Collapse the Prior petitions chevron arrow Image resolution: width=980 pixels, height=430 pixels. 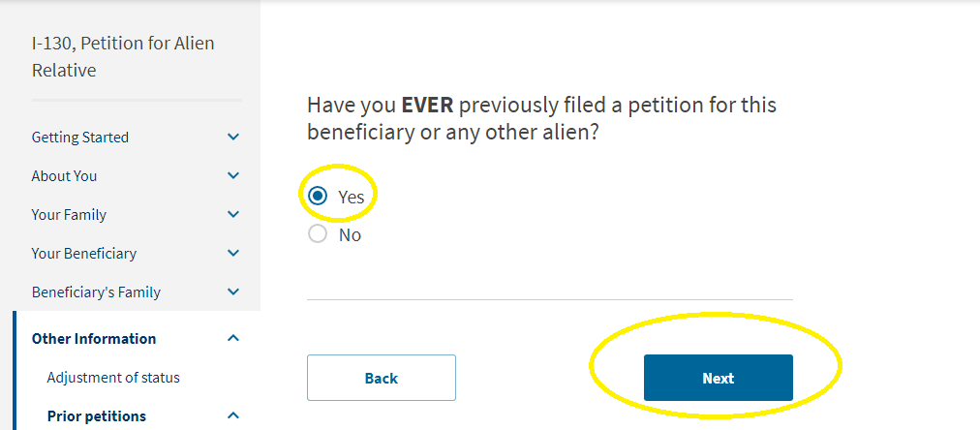pos(233,415)
